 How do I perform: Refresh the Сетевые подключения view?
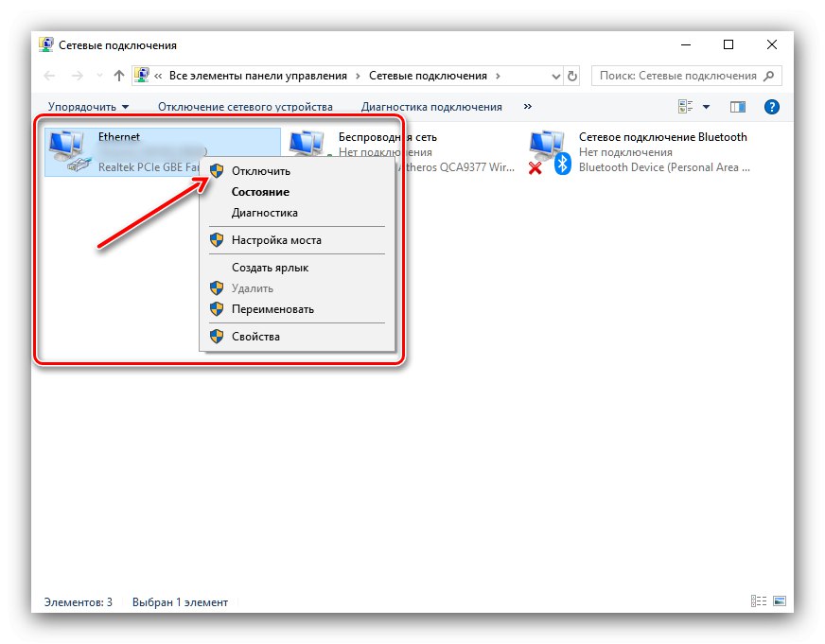click(572, 77)
